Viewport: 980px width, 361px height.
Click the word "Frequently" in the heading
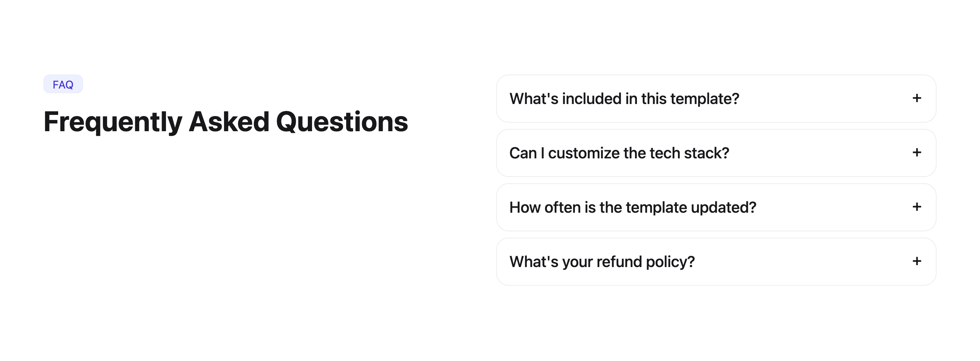coord(113,122)
